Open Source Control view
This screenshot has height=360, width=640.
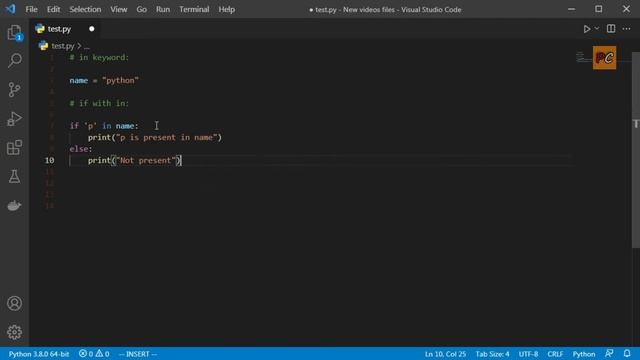[x=14, y=89]
